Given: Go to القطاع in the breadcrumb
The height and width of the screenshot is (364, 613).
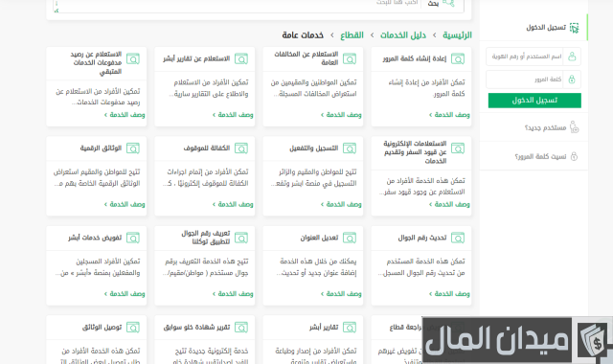Looking at the screenshot, I should click(352, 35).
